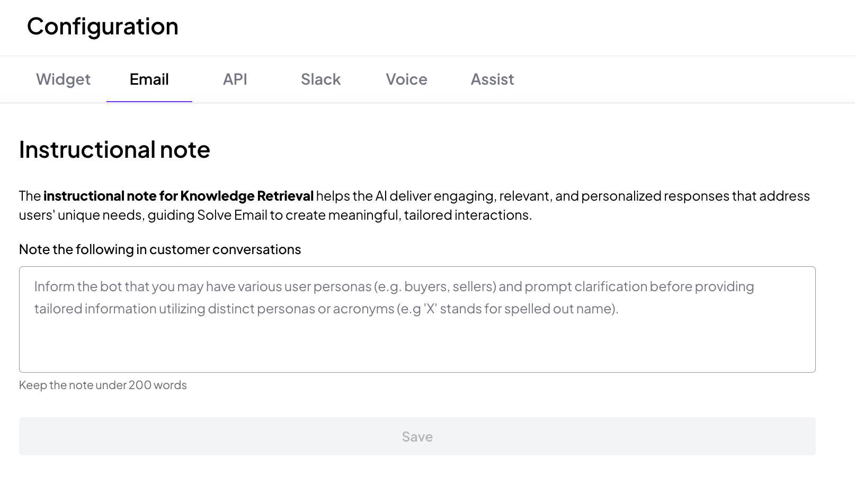Click the Save button
The height and width of the screenshot is (504, 855).
click(417, 436)
